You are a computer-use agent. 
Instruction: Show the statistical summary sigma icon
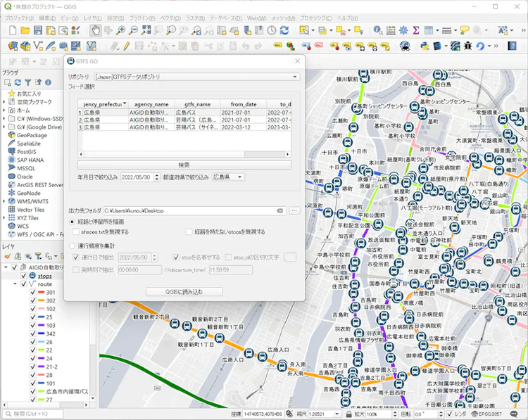coord(416,31)
